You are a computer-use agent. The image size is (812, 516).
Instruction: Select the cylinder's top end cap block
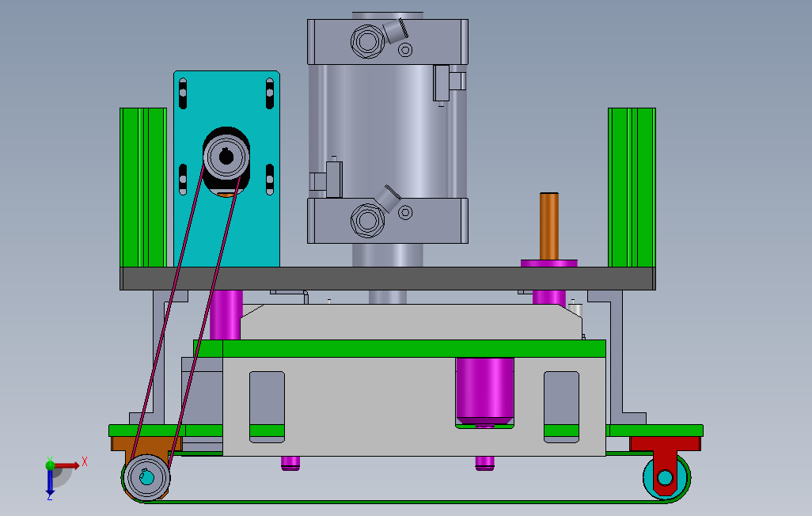click(387, 42)
